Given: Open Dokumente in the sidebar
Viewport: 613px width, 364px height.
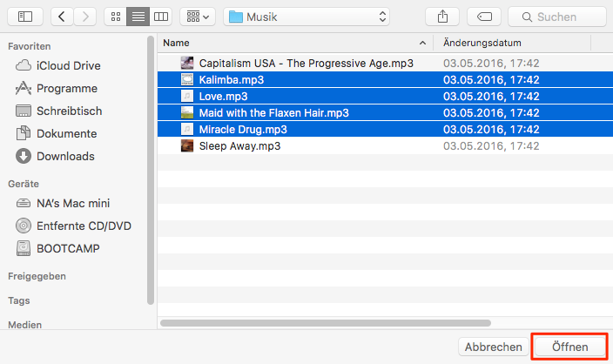Looking at the screenshot, I should 66,134.
